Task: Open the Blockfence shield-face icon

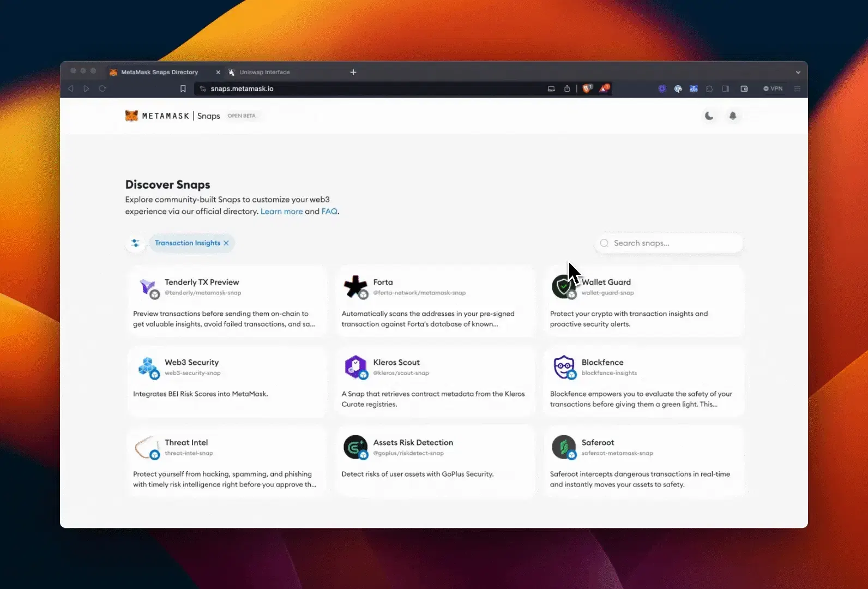Action: [x=564, y=368]
